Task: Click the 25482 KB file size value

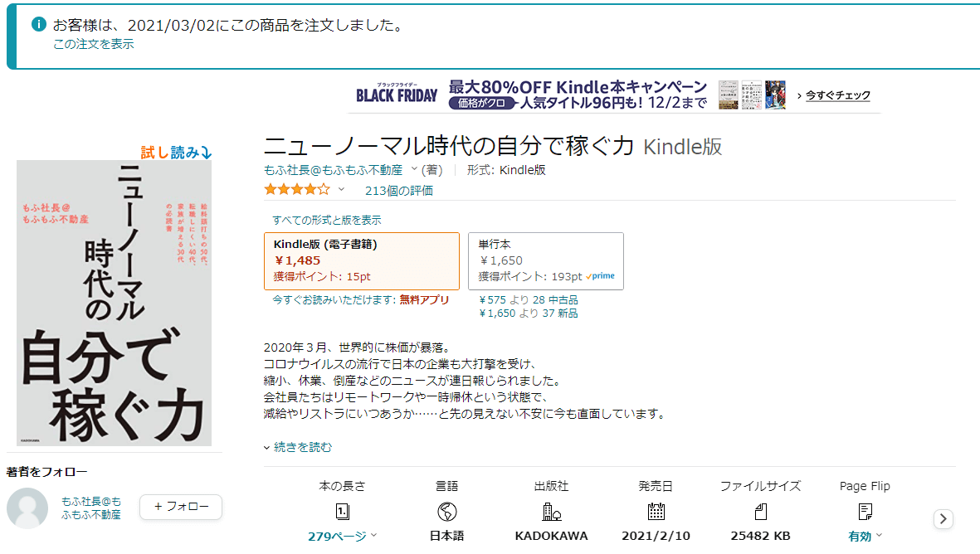Action: pos(761,536)
